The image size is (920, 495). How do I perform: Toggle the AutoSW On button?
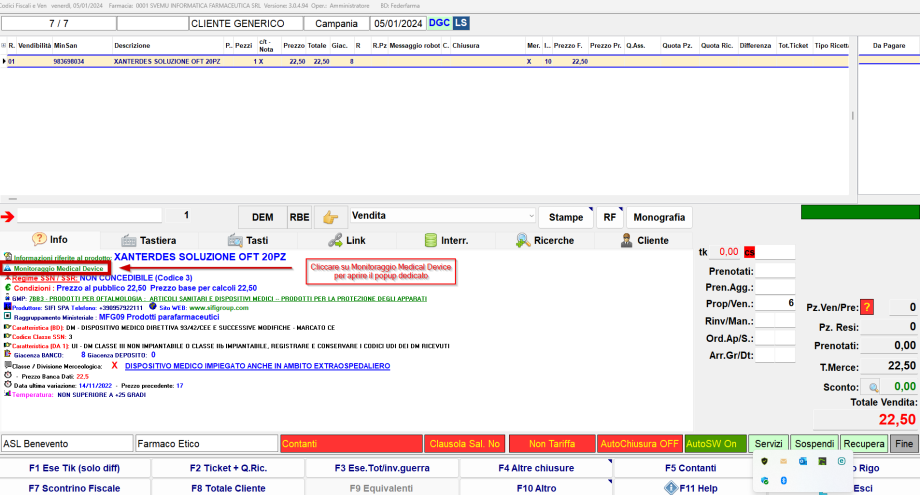(715, 443)
